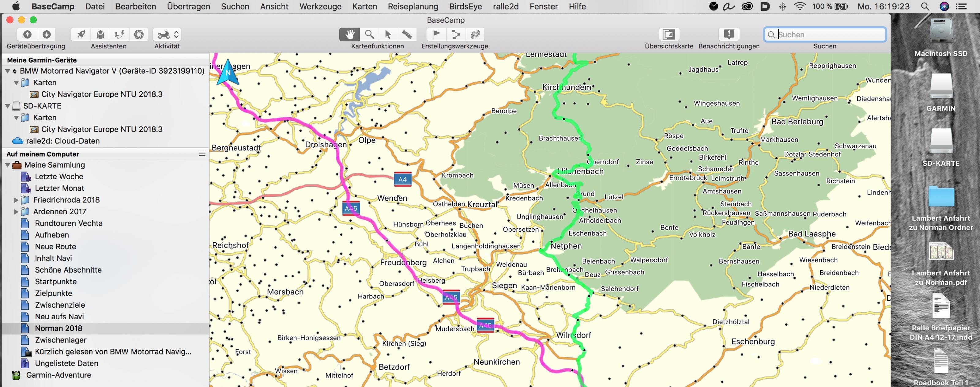Screen dimensions: 980x387
Task: Click the send to device up-arrow
Action: point(27,34)
